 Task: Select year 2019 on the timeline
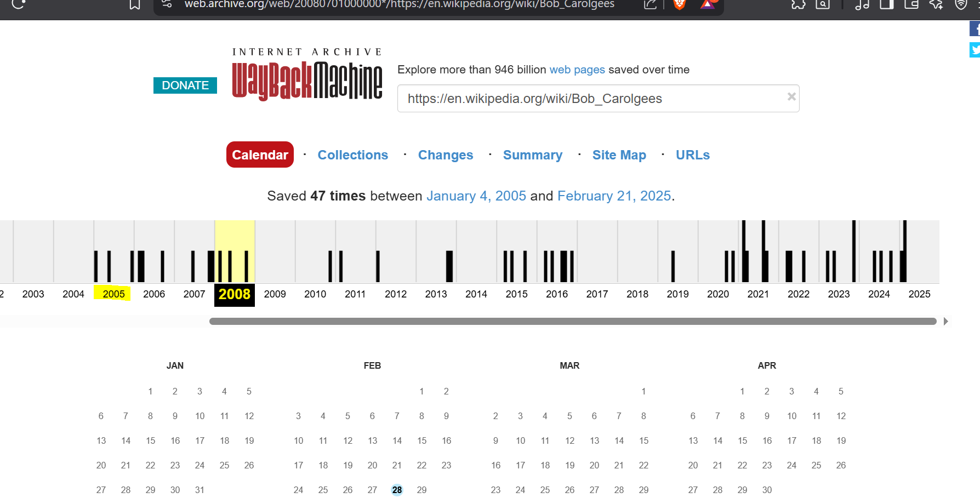point(677,294)
